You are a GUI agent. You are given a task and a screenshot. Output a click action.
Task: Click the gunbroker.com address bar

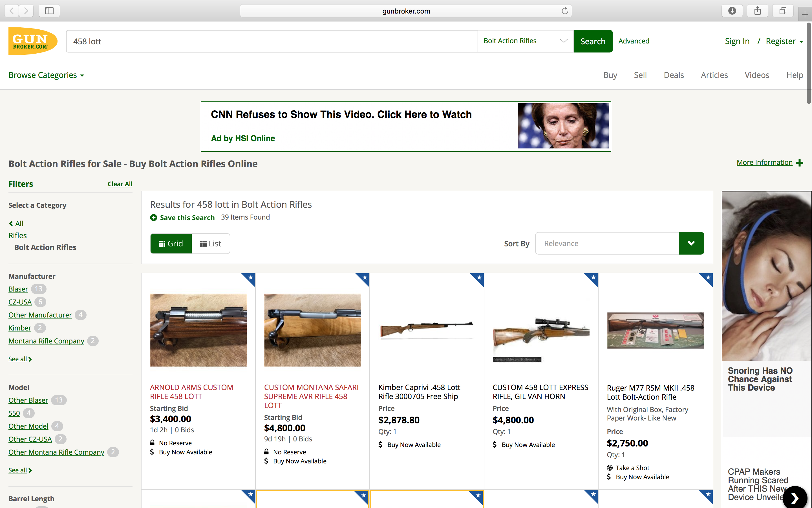tap(406, 11)
